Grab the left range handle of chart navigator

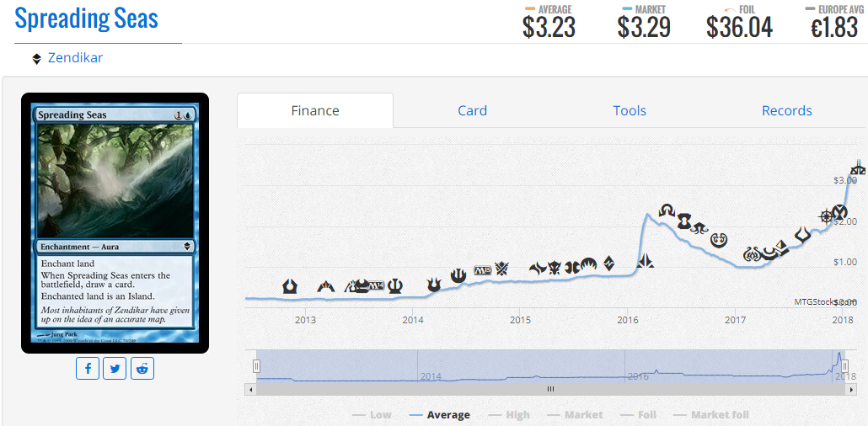[256, 366]
